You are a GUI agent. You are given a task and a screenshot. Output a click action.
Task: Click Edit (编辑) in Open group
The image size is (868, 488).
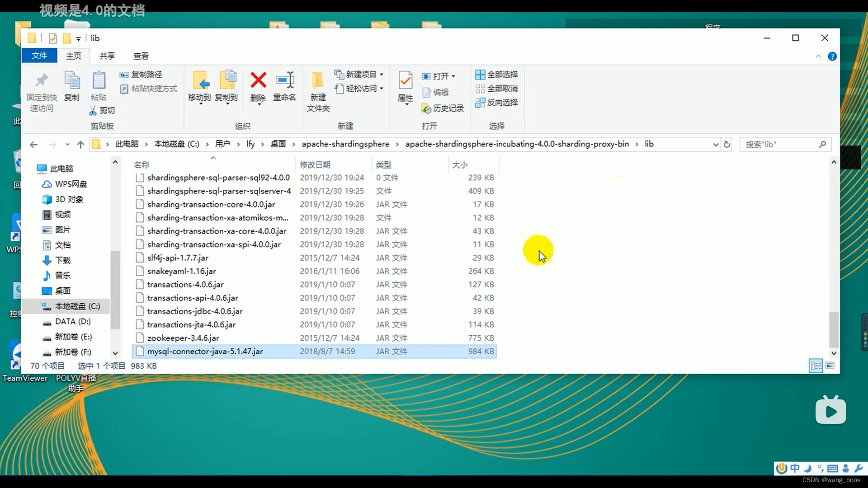436,92
